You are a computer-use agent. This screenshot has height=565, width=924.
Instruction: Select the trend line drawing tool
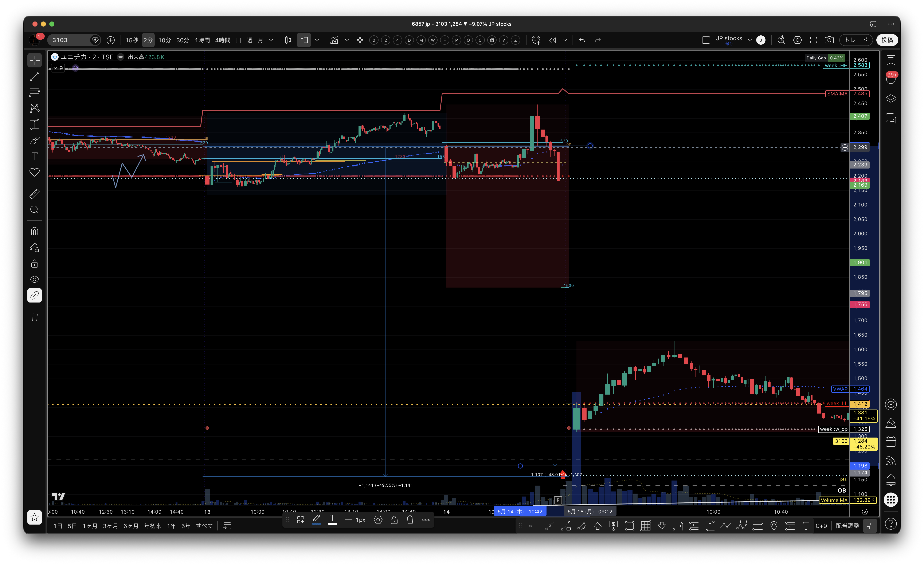(x=35, y=76)
